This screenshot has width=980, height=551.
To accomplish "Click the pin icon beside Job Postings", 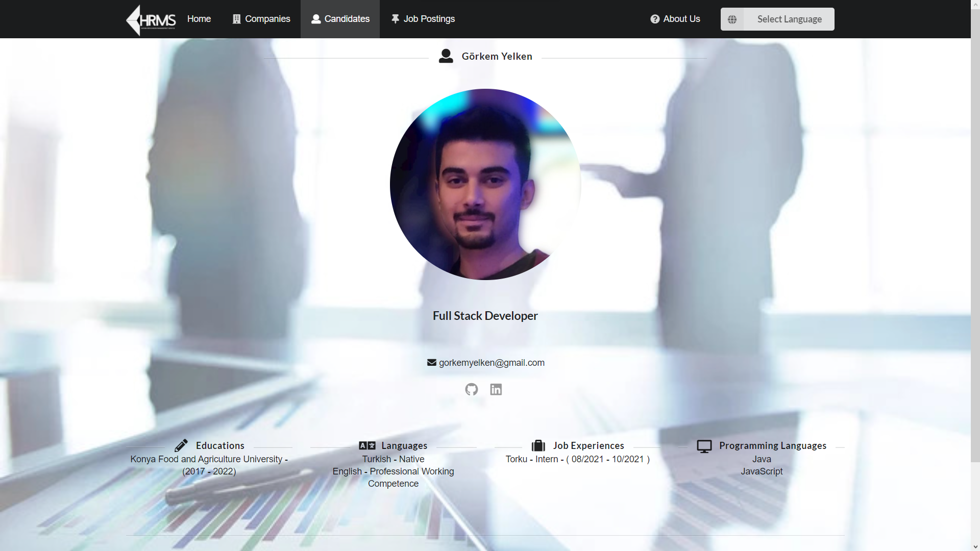I will (x=395, y=18).
